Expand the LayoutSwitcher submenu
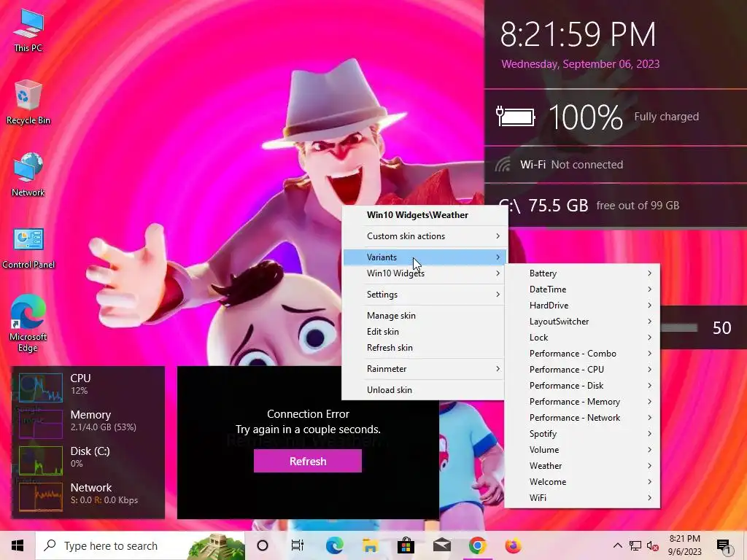The width and height of the screenshot is (747, 560). (582, 322)
